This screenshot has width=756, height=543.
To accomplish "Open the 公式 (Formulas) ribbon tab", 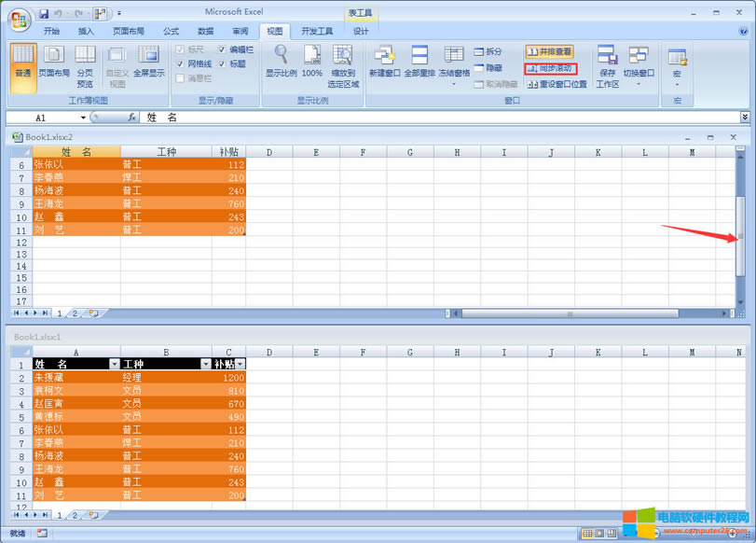I will click(171, 31).
